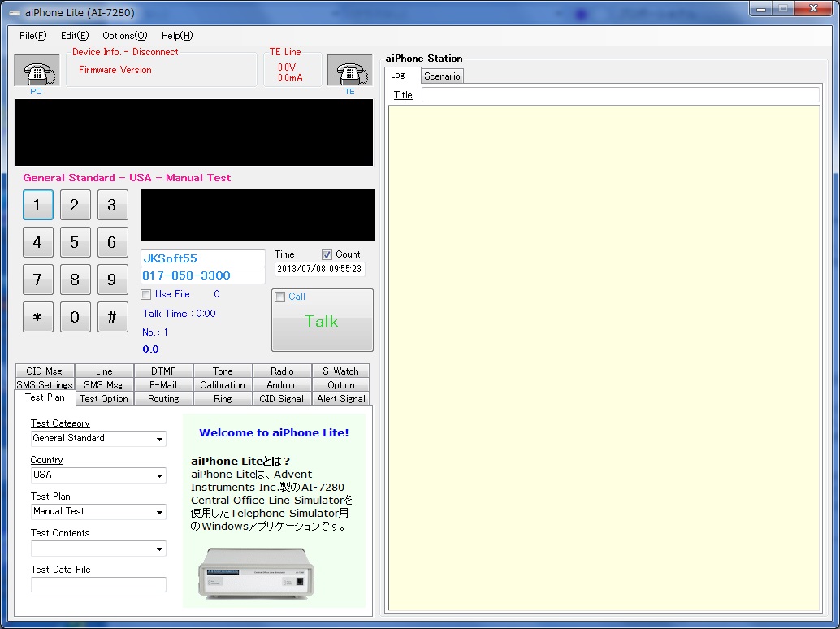
Task: Switch to the Android tab
Action: 283,384
